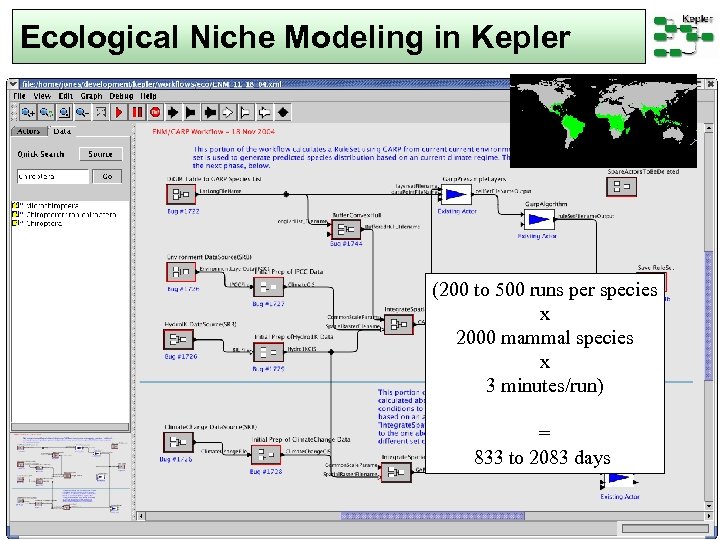The height and width of the screenshot is (540, 720).
Task: Click the black flag output port icon
Action: click(x=191, y=112)
